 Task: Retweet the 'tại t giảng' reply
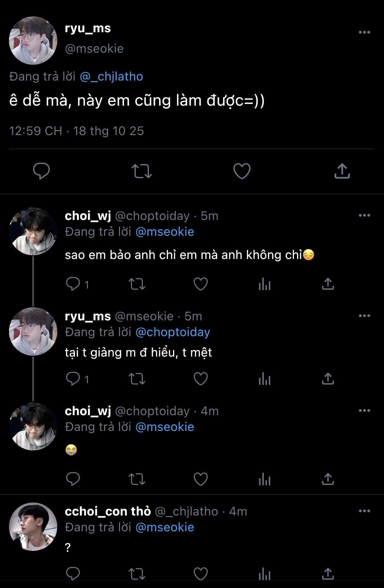(137, 379)
